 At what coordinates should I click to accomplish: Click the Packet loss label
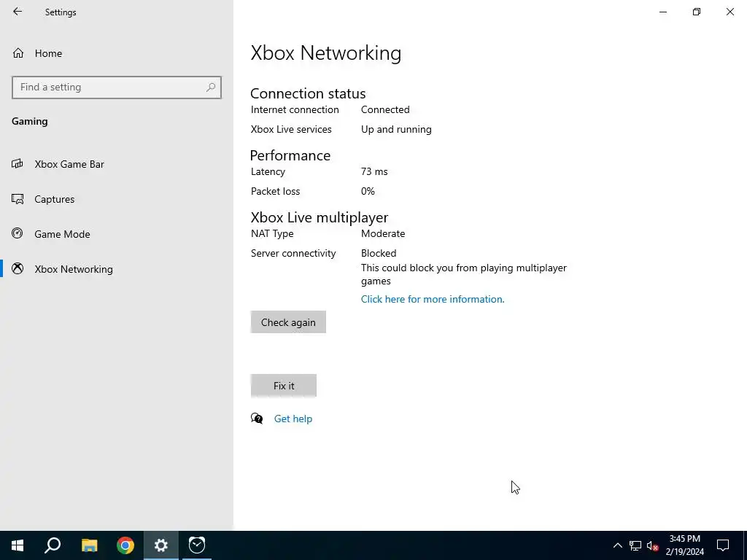[x=275, y=192]
